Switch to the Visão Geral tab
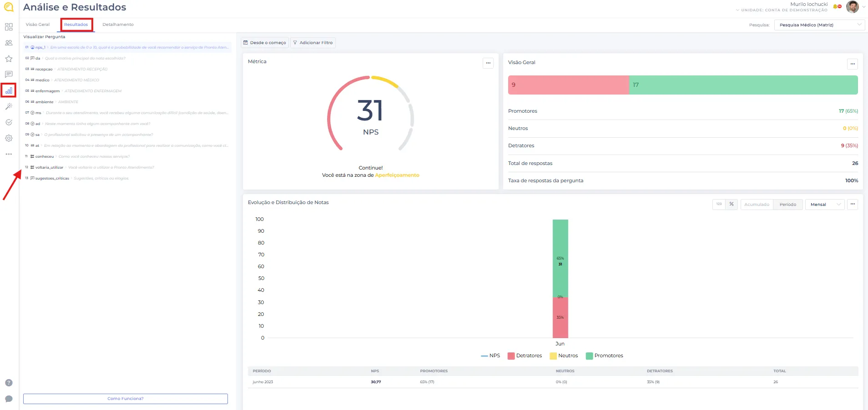This screenshot has height=410, width=868. click(38, 25)
